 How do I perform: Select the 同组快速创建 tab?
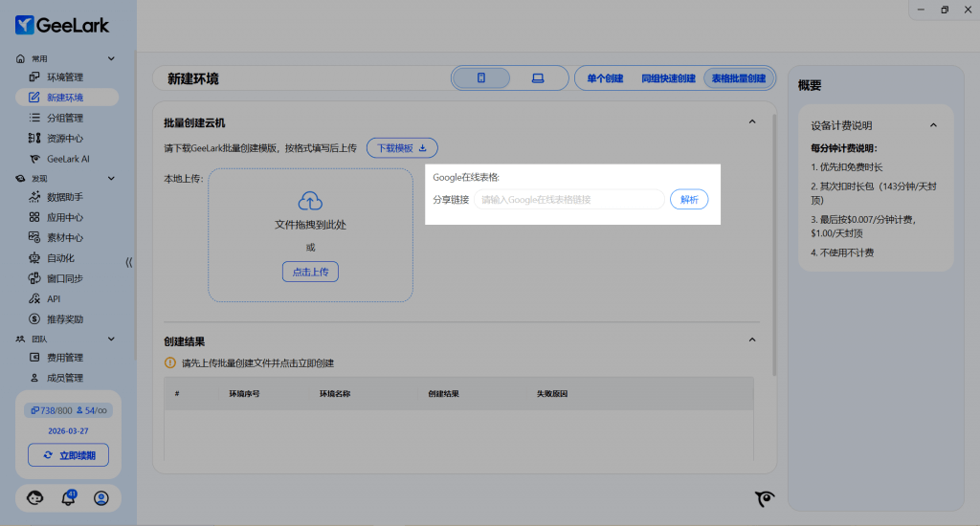(x=668, y=78)
